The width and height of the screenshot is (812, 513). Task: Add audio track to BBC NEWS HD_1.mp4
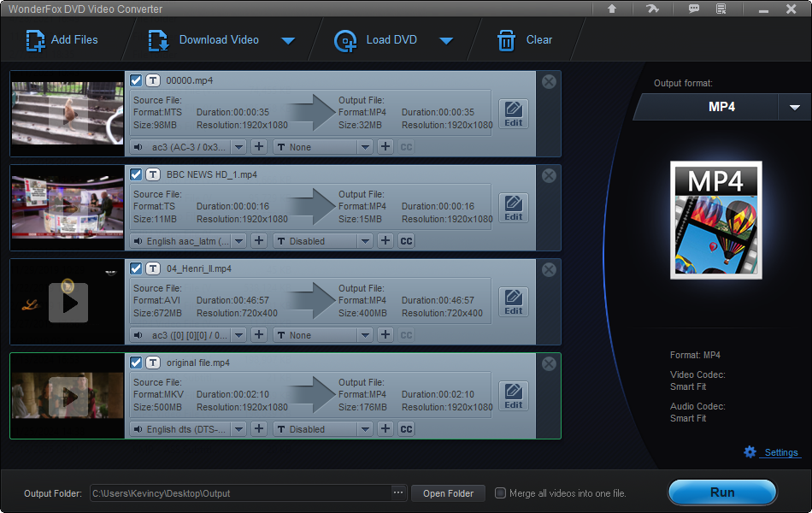259,241
